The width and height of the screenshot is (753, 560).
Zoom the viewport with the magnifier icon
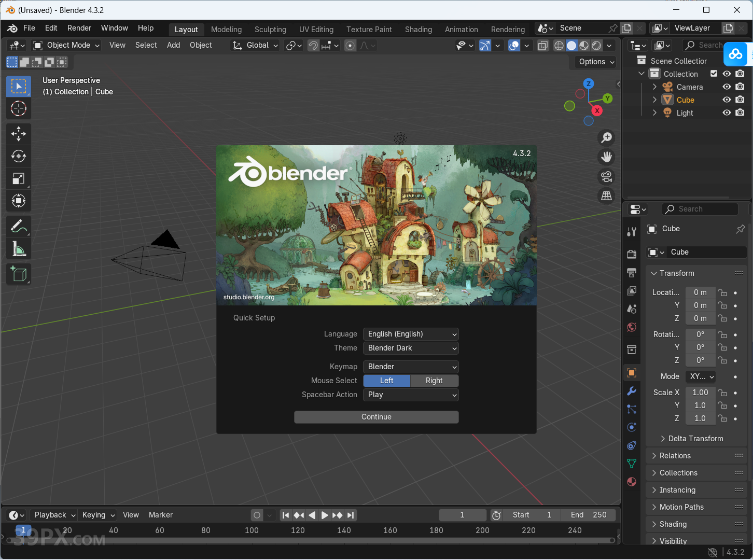click(606, 137)
